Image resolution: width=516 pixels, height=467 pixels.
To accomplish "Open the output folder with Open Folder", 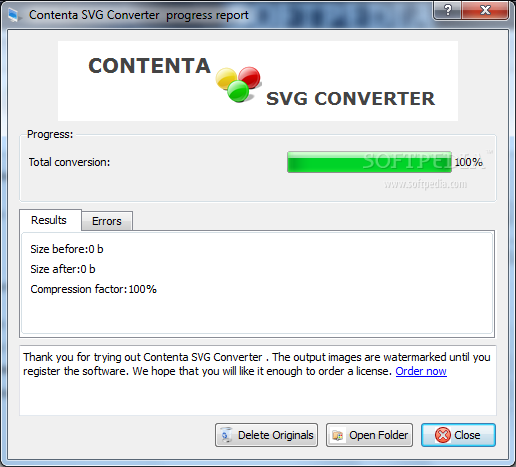I will [369, 435].
